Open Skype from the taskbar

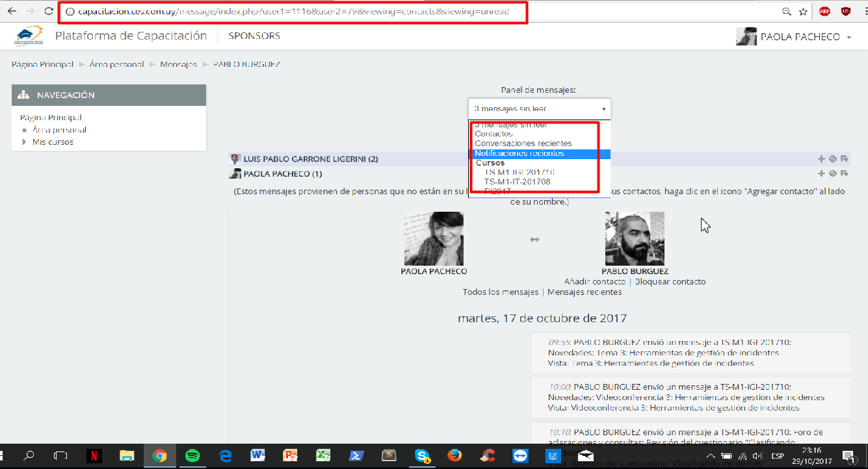click(421, 455)
